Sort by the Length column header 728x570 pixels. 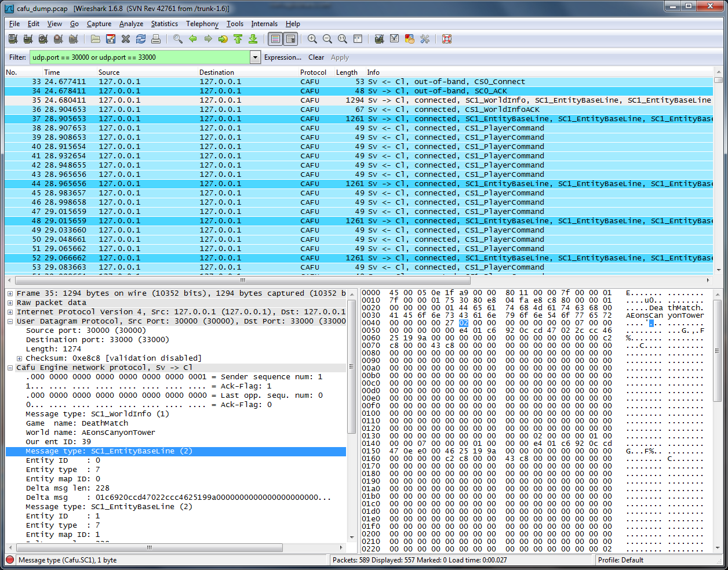pos(350,72)
